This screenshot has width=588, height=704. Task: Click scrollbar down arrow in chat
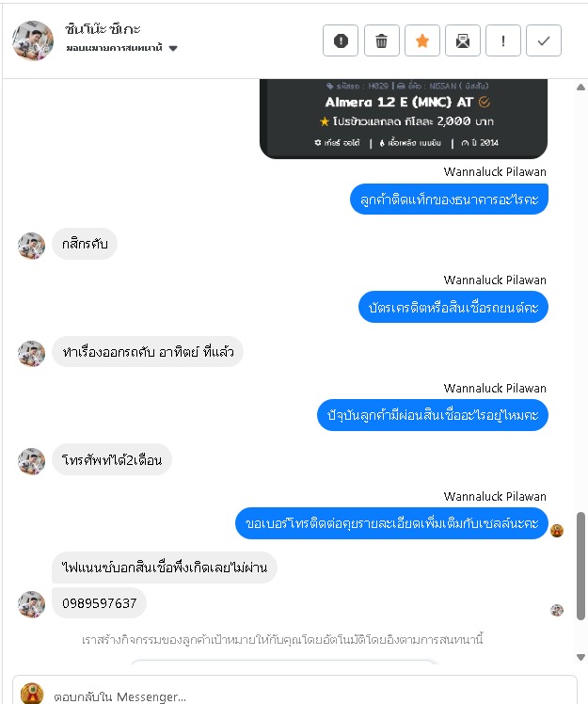pyautogui.click(x=580, y=657)
